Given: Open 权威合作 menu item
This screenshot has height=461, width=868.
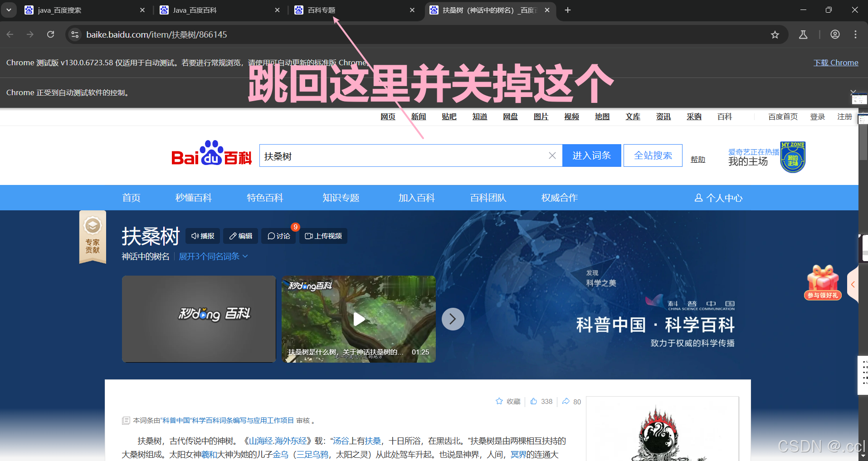Looking at the screenshot, I should pyautogui.click(x=560, y=198).
